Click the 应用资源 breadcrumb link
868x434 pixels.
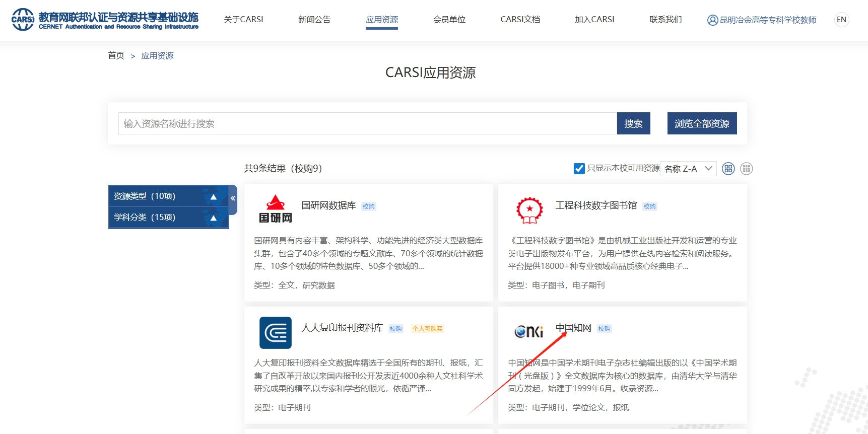click(x=157, y=56)
